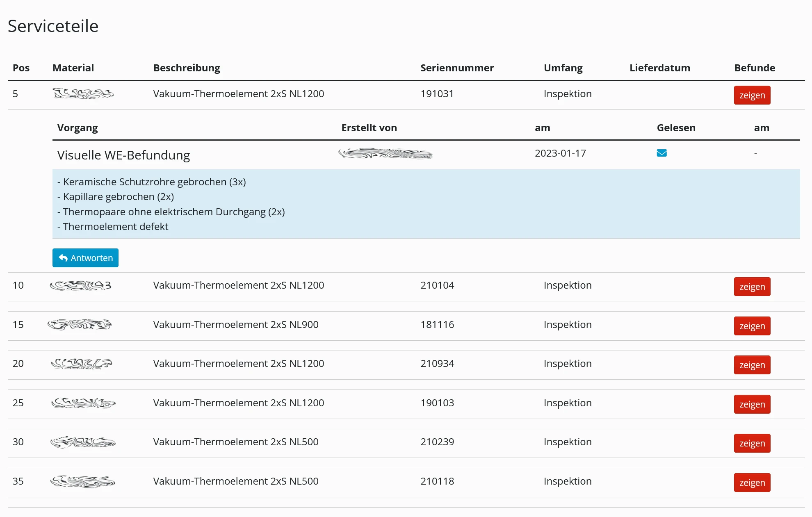Click the NL900 thermoelement description

pyautogui.click(x=236, y=324)
